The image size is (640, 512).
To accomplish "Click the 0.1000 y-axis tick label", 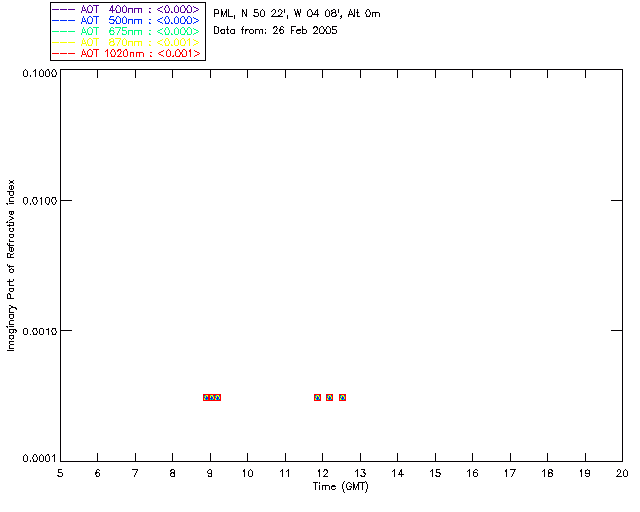I will click(x=40, y=73).
